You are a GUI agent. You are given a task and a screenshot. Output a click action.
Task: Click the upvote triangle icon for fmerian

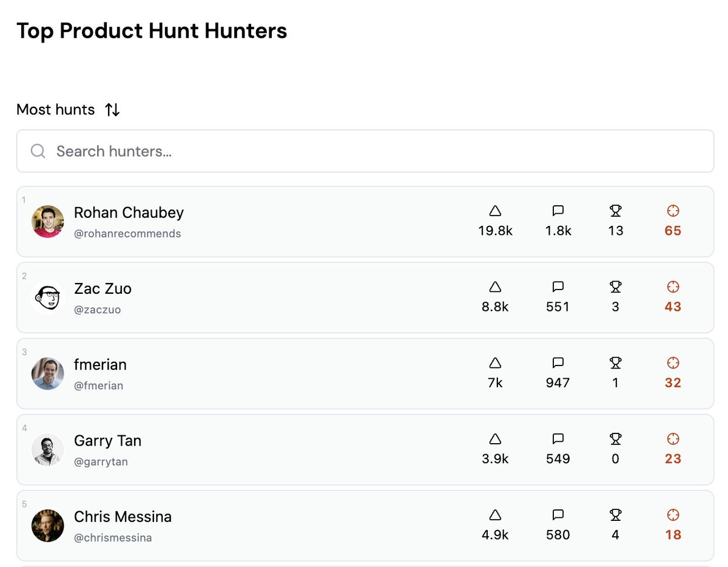coord(495,363)
